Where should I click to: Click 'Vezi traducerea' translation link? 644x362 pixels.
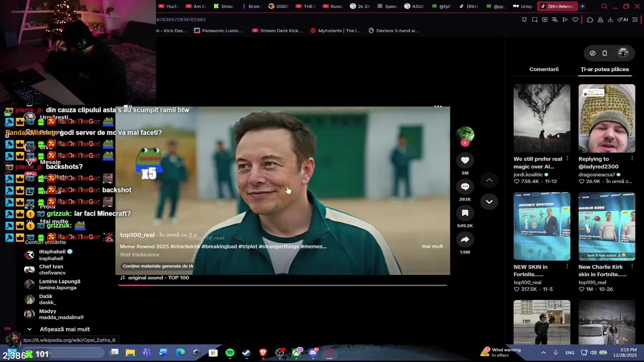tap(139, 255)
